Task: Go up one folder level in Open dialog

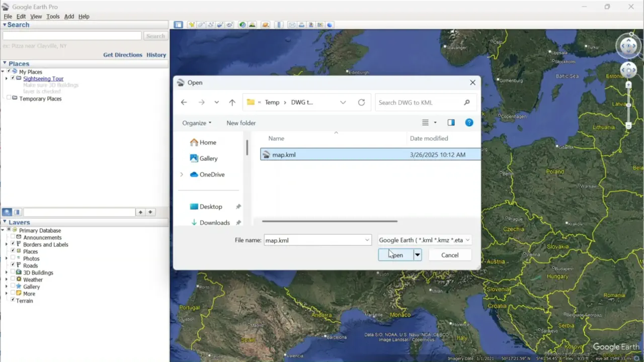Action: pos(232,102)
